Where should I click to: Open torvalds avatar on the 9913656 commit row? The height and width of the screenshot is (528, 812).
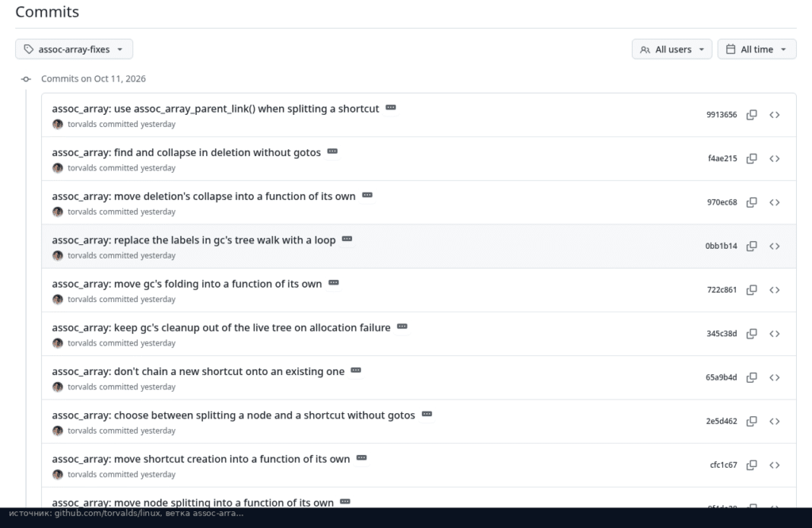point(57,124)
